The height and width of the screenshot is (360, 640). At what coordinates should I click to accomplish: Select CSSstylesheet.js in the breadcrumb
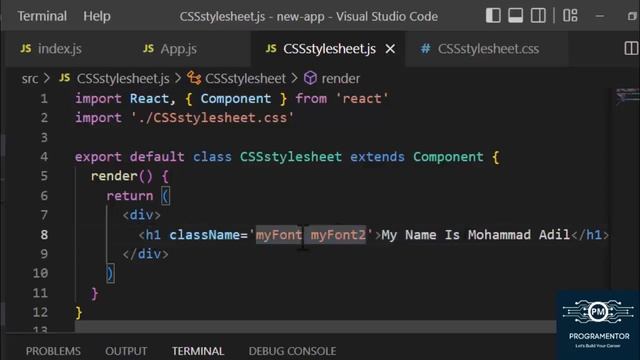click(x=123, y=78)
